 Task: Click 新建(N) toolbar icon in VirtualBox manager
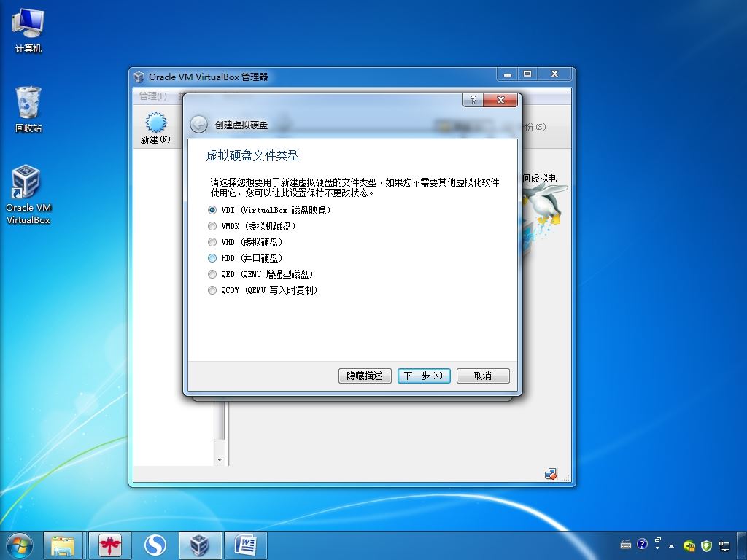point(155,128)
